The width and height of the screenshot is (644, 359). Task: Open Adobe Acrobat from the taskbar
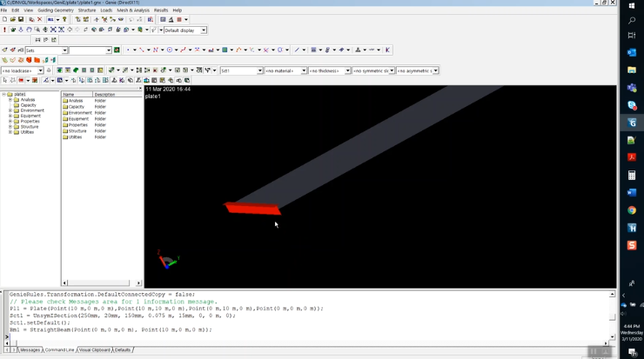pyautogui.click(x=632, y=157)
